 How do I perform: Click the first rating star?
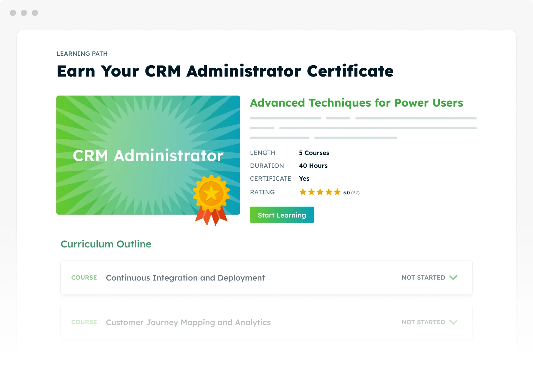[303, 192]
